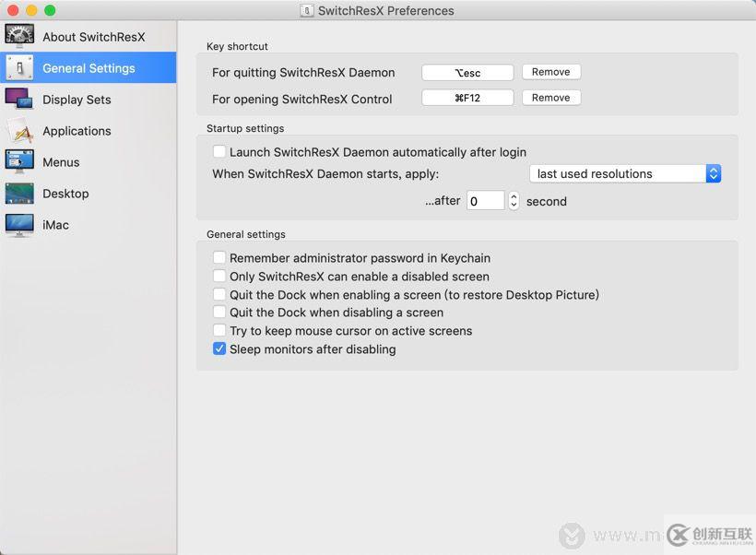
Task: Toggle Quit the Dock when enabling a screen
Action: coord(219,294)
